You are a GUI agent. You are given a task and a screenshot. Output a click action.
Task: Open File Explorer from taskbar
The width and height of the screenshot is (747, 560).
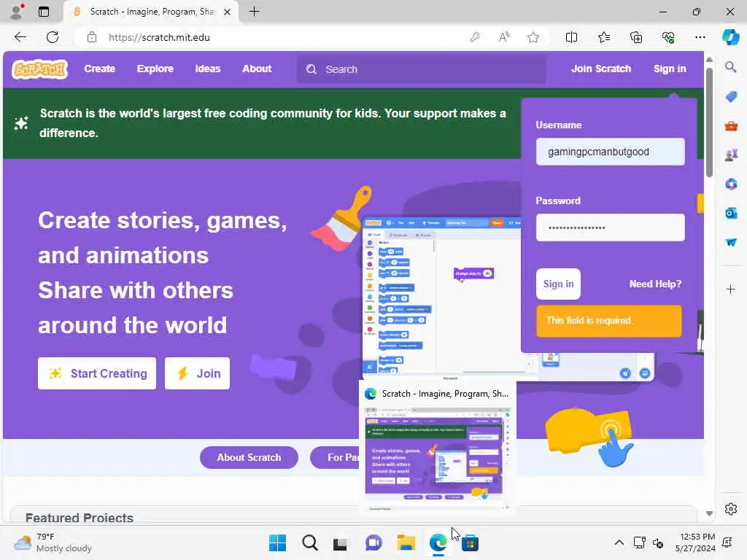click(x=406, y=542)
